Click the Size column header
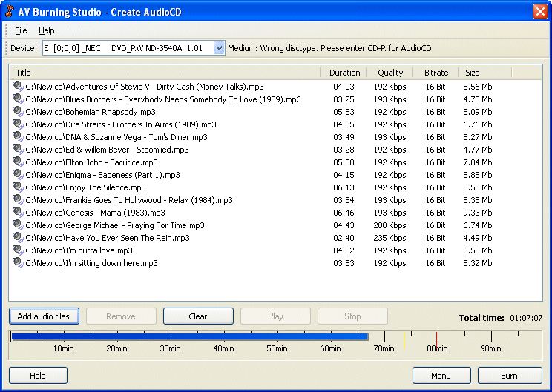The image size is (552, 392). tap(485, 73)
